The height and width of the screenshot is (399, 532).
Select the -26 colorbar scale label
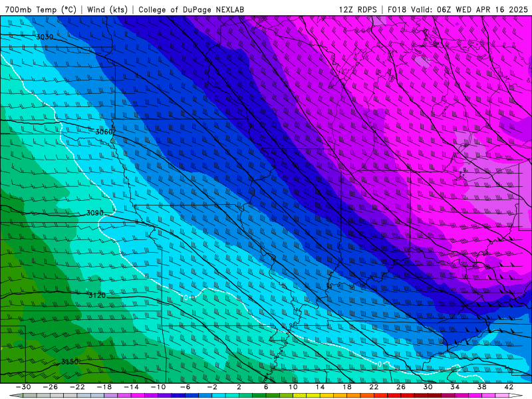[x=51, y=387]
